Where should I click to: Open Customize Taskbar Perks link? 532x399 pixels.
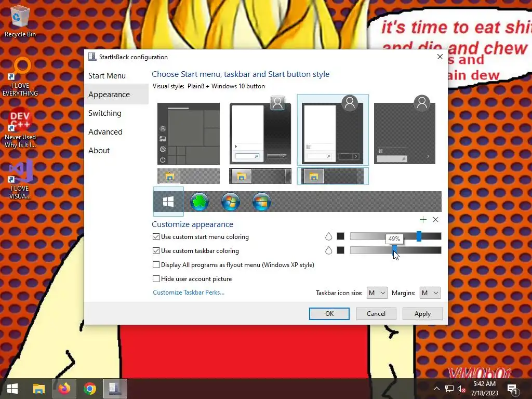coord(189,292)
